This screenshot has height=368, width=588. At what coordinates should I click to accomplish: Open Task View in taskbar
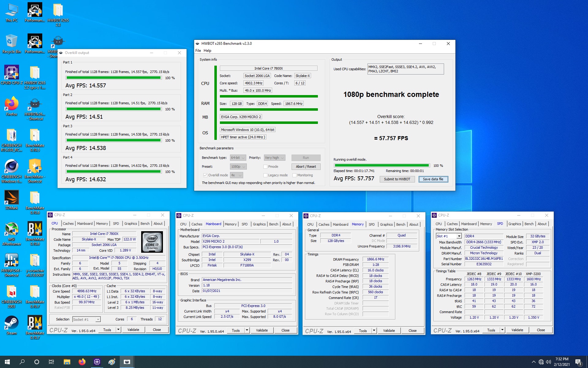51,362
